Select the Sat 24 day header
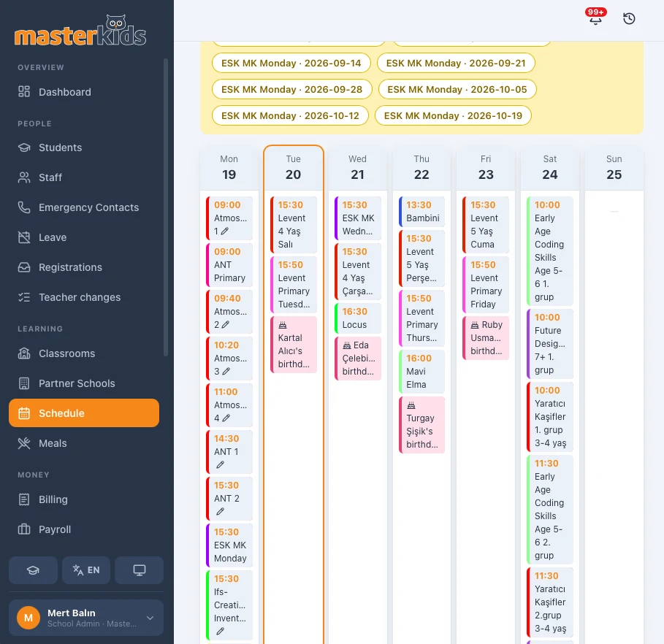664x644 pixels. point(549,168)
